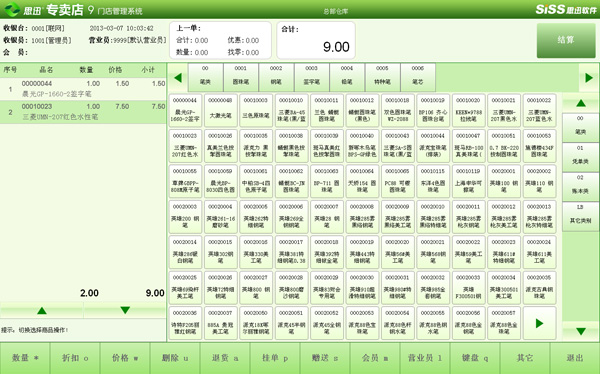Open subcategory tab 0002 钢笔
Screen dimensions: 600x374
click(x=276, y=78)
